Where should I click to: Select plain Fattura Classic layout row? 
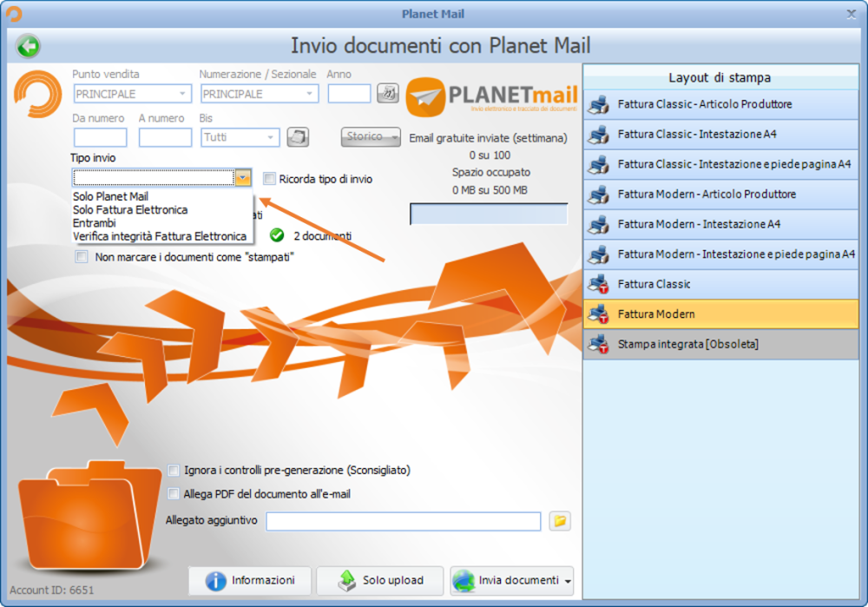[x=720, y=284]
